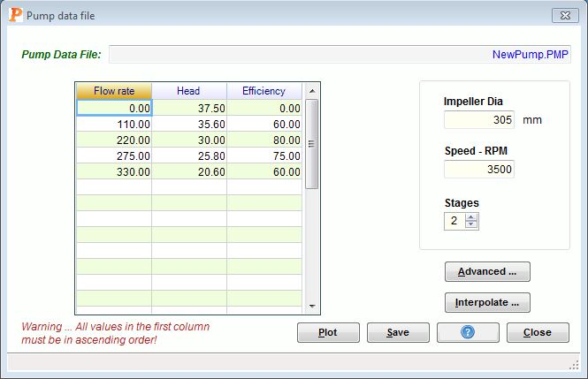Select efficiency cell in the 0.00 flow row

tap(264, 108)
